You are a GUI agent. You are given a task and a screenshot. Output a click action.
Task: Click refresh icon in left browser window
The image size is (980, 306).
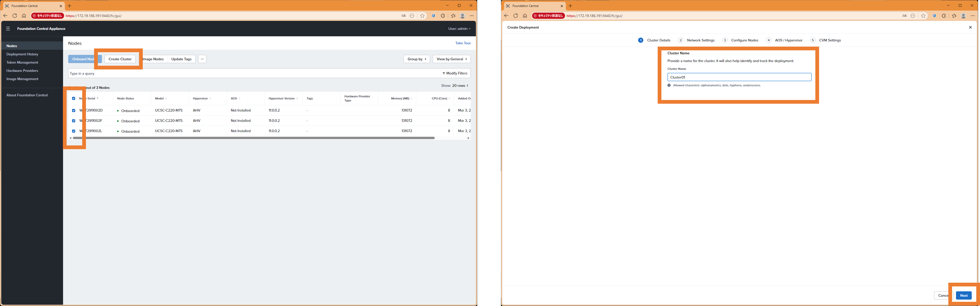tap(14, 16)
